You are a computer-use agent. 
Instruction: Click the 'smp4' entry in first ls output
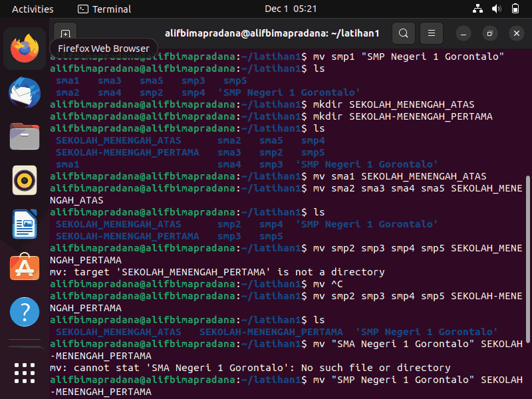[193, 92]
